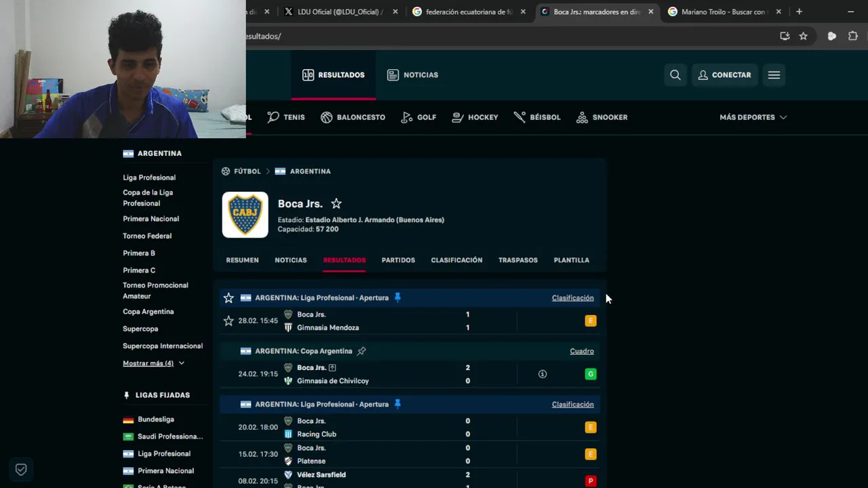Open Liga Profesional in Argentina sidebar

point(149,178)
